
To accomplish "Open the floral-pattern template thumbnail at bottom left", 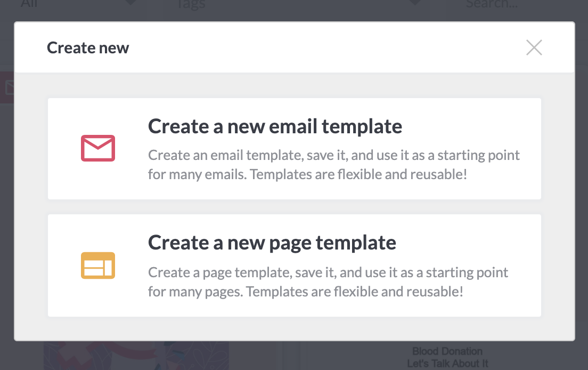I will coord(136,356).
